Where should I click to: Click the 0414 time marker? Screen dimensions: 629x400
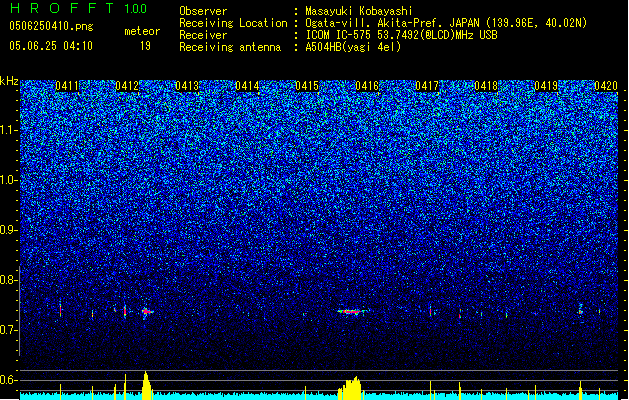(x=247, y=86)
